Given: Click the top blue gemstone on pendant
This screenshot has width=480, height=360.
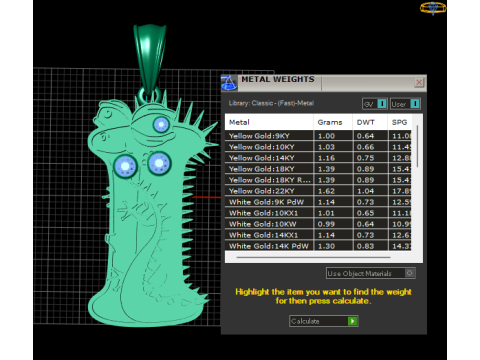Looking at the screenshot, I should point(161,125).
